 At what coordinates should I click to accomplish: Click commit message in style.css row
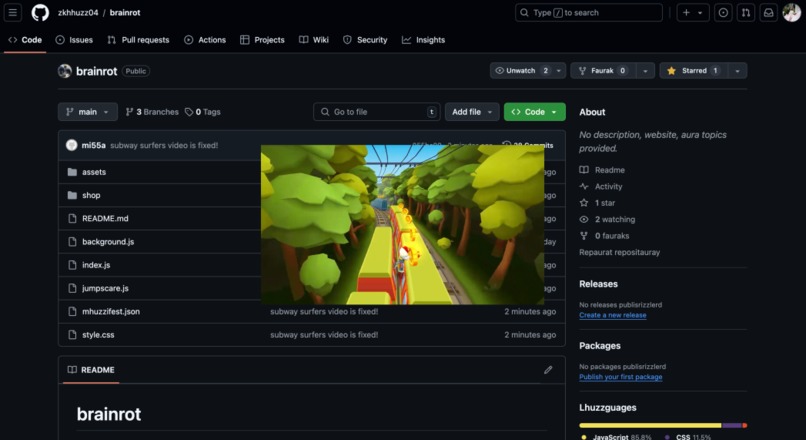(324, 335)
